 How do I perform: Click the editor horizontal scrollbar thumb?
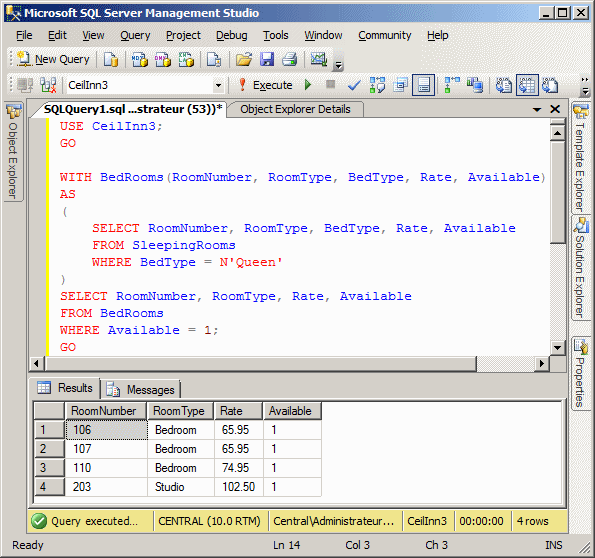pyautogui.click(x=260, y=364)
